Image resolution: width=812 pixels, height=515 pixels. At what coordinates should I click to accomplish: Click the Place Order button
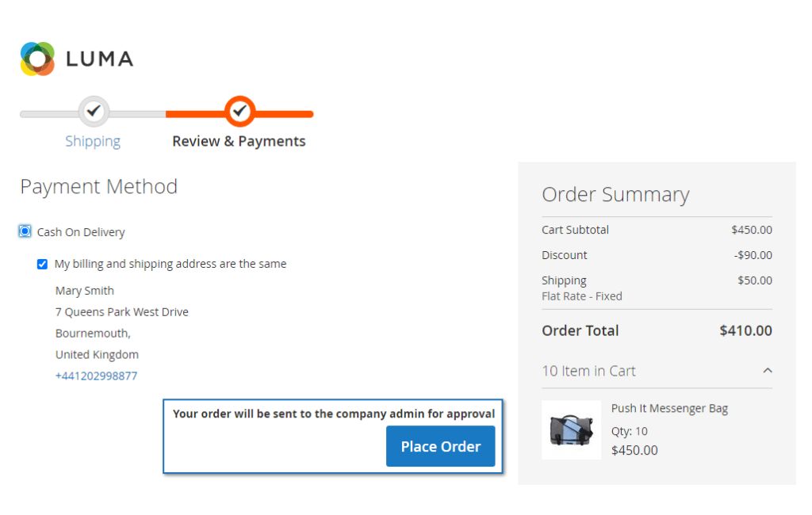coord(441,446)
